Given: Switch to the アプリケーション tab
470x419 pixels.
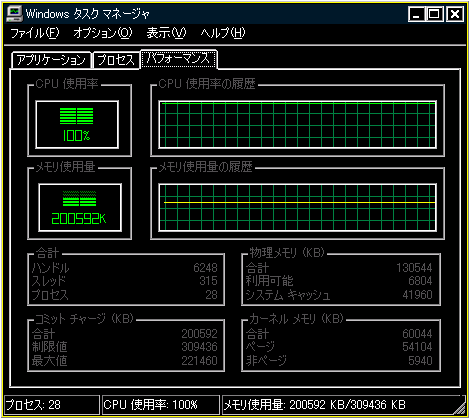Looking at the screenshot, I should pyautogui.click(x=51, y=60).
